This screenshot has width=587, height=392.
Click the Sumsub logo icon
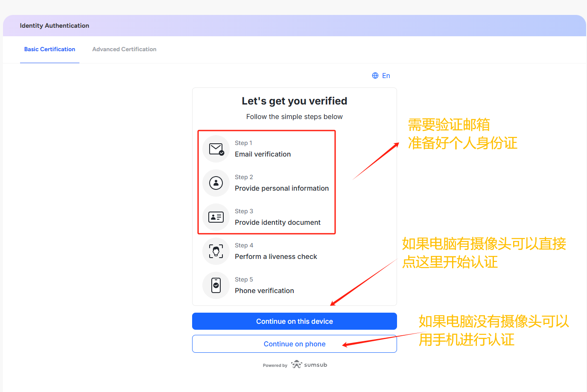click(x=296, y=365)
